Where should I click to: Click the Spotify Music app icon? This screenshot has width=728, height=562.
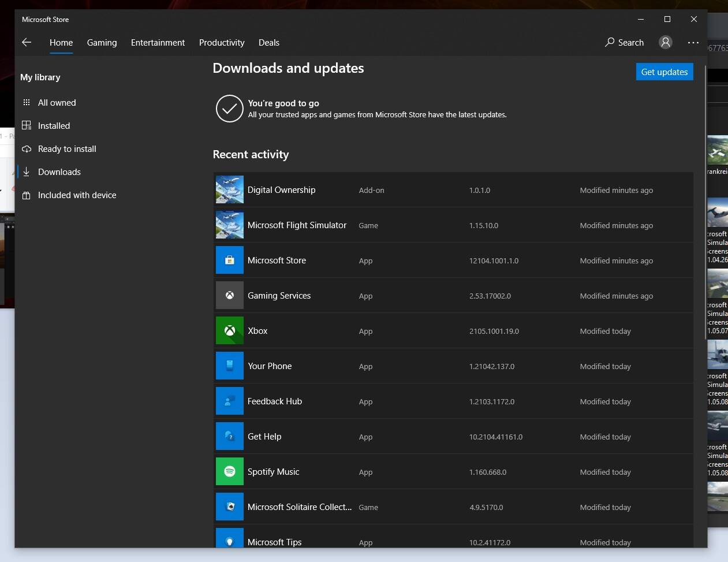pyautogui.click(x=229, y=472)
